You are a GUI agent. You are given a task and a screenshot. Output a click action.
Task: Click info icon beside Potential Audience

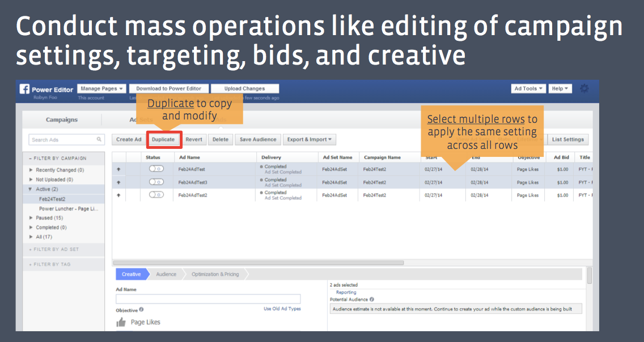tap(372, 300)
